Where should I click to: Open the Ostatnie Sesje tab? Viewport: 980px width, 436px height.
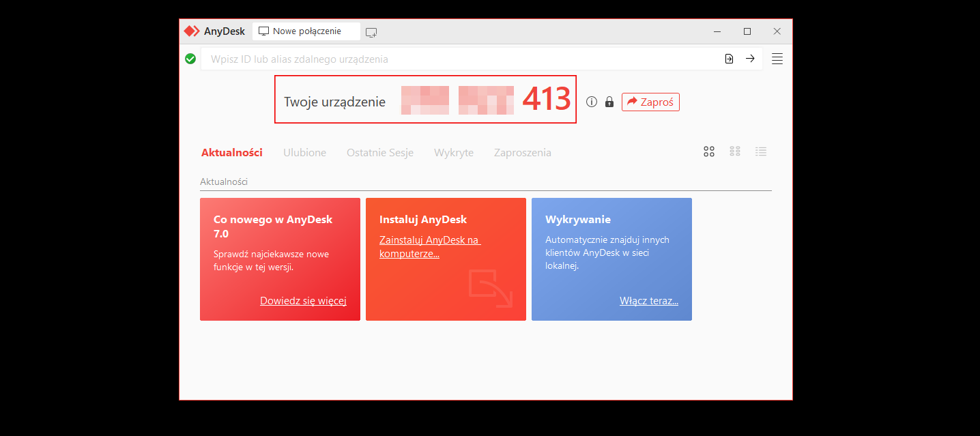380,152
